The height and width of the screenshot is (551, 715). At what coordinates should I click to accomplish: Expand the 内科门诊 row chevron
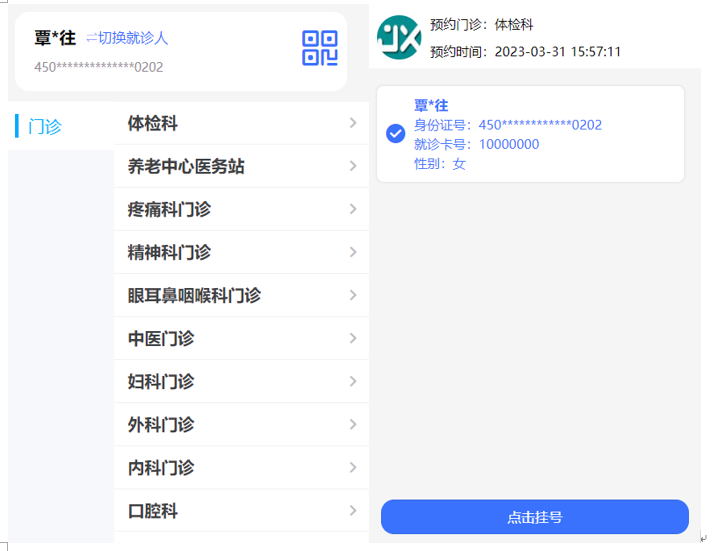[353, 468]
